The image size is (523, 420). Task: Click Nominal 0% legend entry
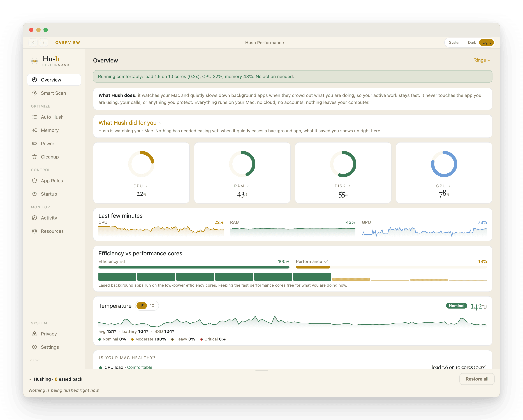click(x=112, y=339)
